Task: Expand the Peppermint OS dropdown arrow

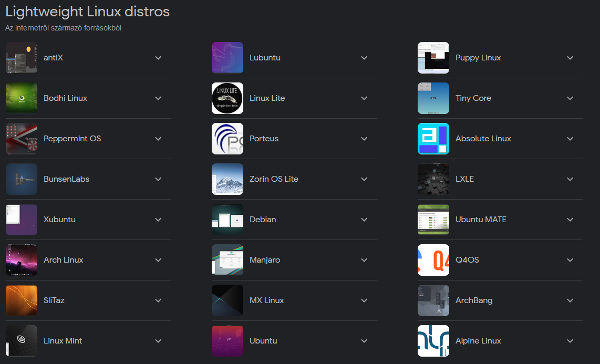Action: 158,139
